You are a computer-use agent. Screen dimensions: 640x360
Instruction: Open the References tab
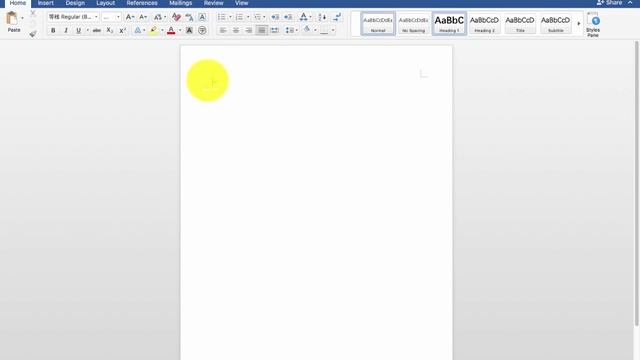pos(142,3)
